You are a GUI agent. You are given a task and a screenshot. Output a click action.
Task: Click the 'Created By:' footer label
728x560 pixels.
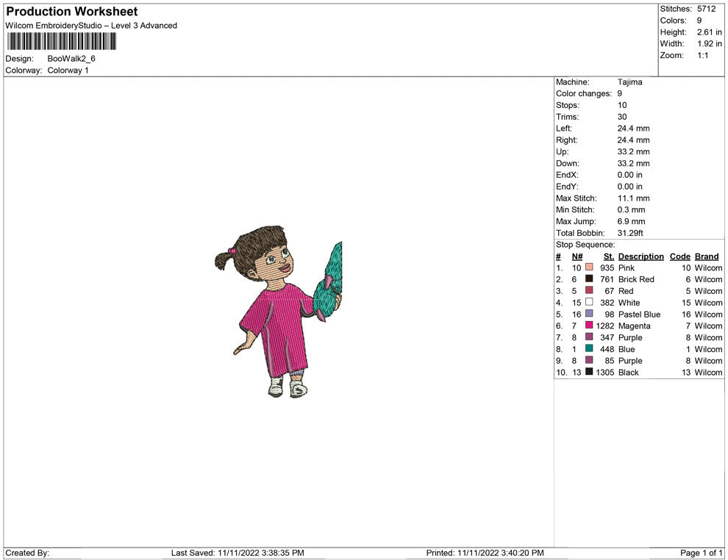[x=27, y=553]
